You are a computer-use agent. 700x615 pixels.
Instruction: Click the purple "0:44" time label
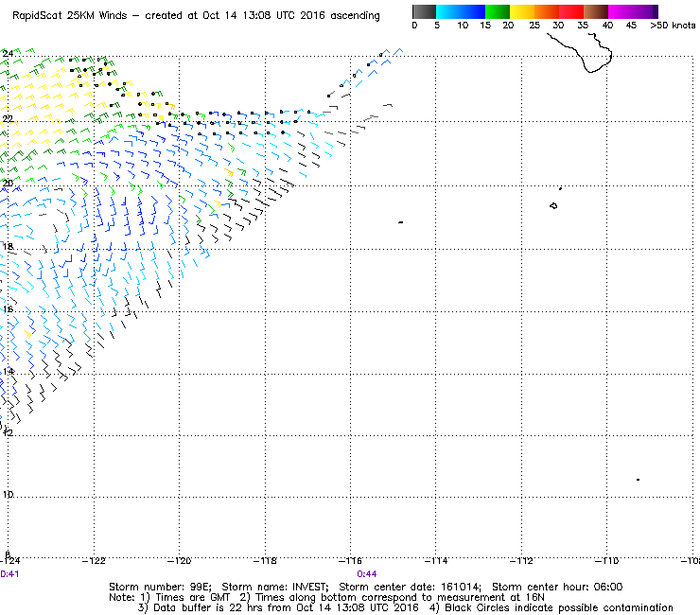pyautogui.click(x=366, y=574)
